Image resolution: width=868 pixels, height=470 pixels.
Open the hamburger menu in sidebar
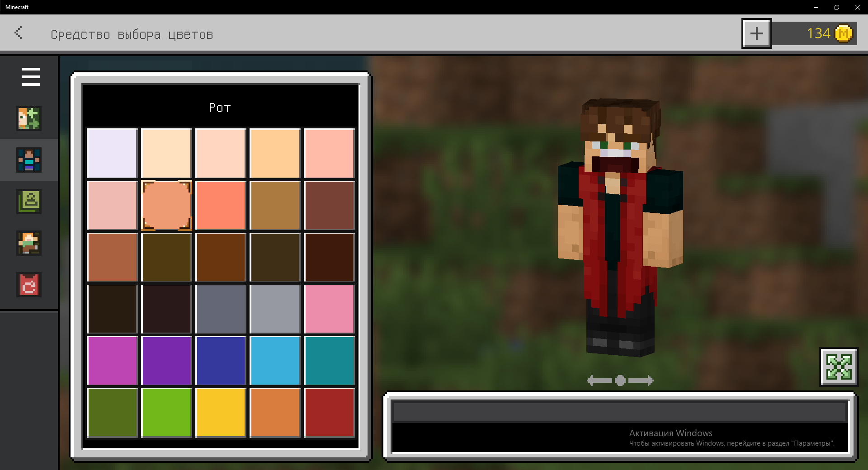pyautogui.click(x=30, y=77)
